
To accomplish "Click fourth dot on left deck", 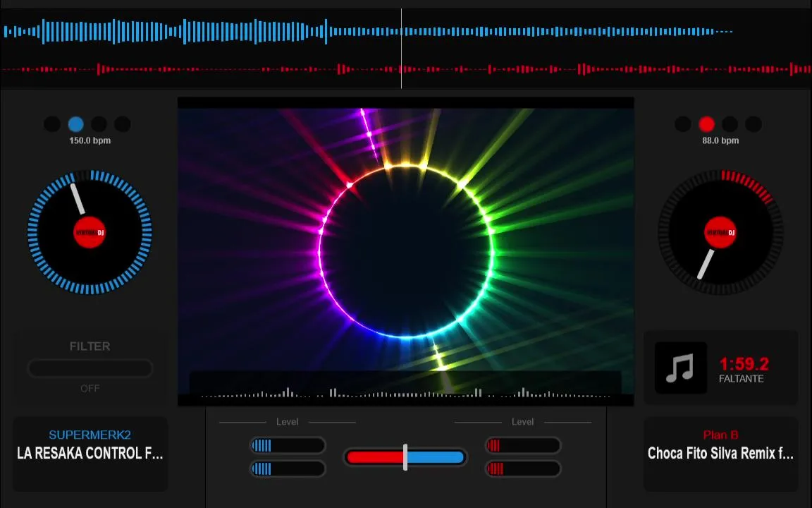I will pyautogui.click(x=123, y=124).
